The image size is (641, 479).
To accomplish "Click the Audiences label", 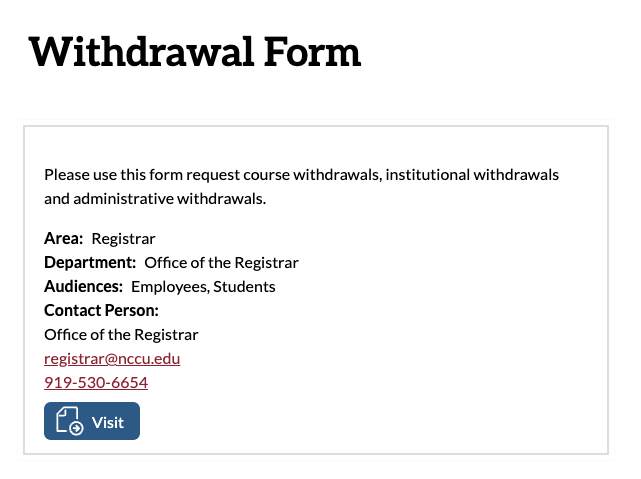I will (x=83, y=287).
